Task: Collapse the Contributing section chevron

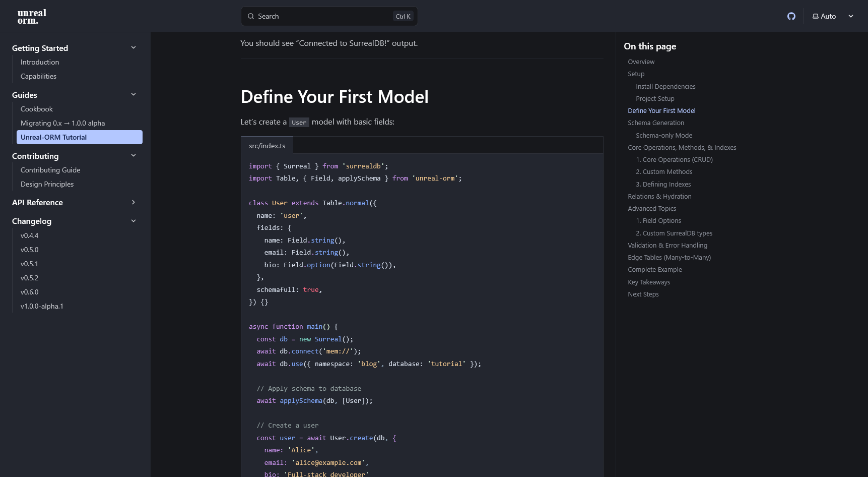Action: pos(133,156)
